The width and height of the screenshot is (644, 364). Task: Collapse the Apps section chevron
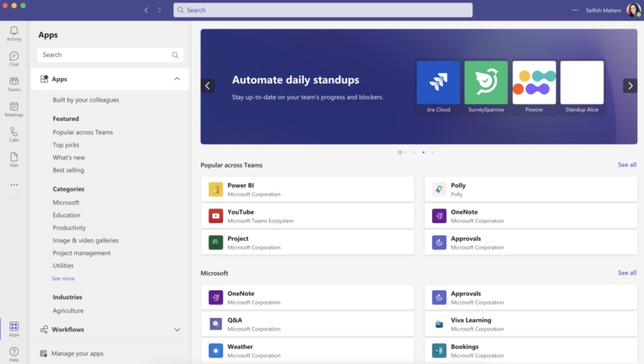point(177,79)
